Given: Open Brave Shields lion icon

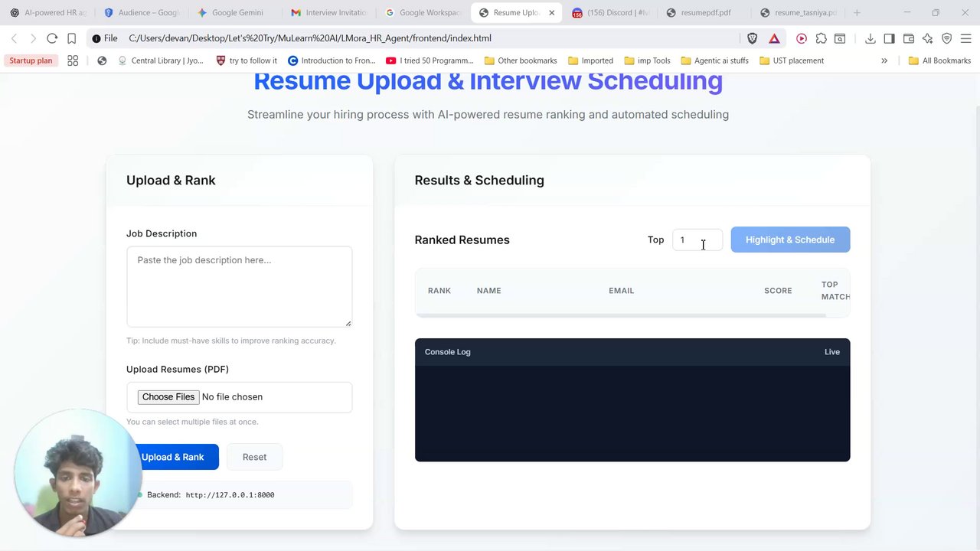Looking at the screenshot, I should pyautogui.click(x=752, y=38).
